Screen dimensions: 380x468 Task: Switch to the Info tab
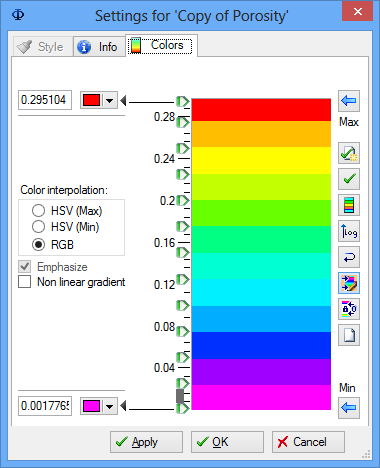(x=99, y=47)
